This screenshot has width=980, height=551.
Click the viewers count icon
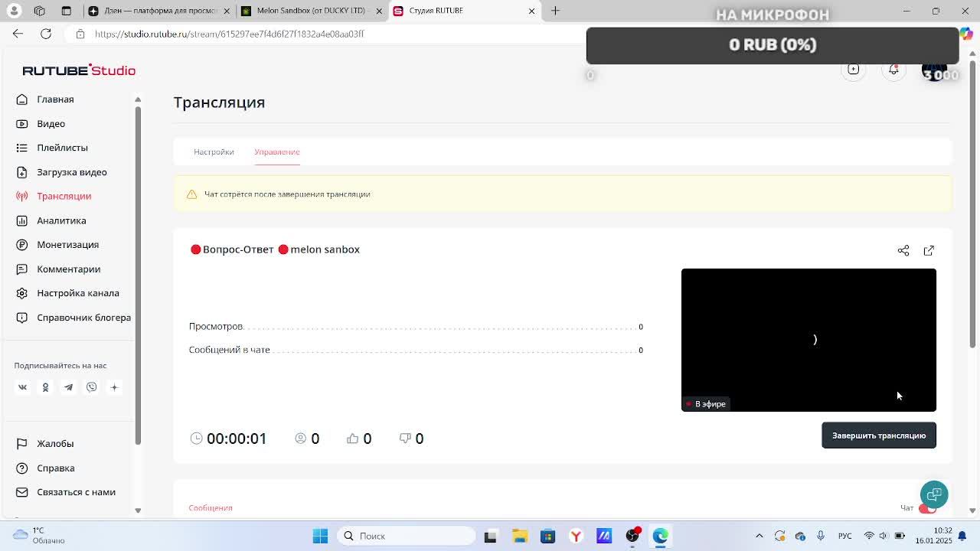301,439
